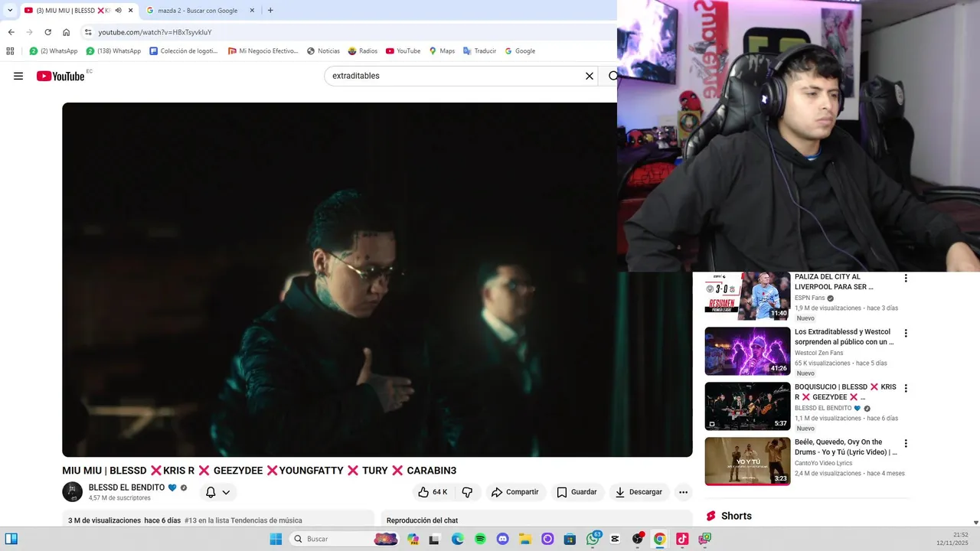Open the Radios bookmark
This screenshot has width=980, height=551.
(x=363, y=51)
